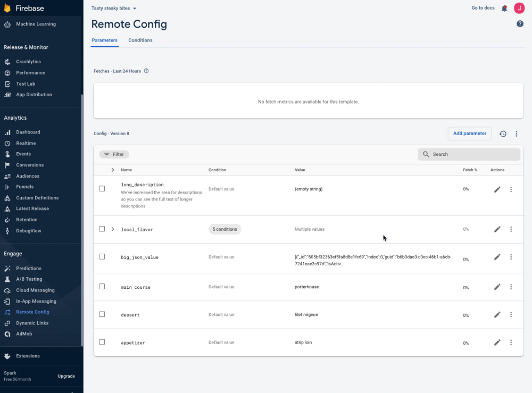The height and width of the screenshot is (393, 532).
Task: Edit the long_description parameter
Action: point(497,189)
